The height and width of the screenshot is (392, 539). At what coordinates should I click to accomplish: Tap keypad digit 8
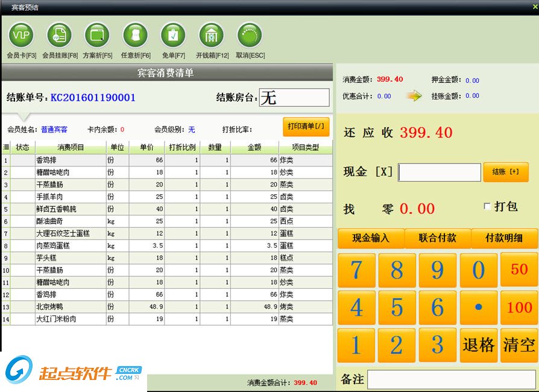(397, 270)
